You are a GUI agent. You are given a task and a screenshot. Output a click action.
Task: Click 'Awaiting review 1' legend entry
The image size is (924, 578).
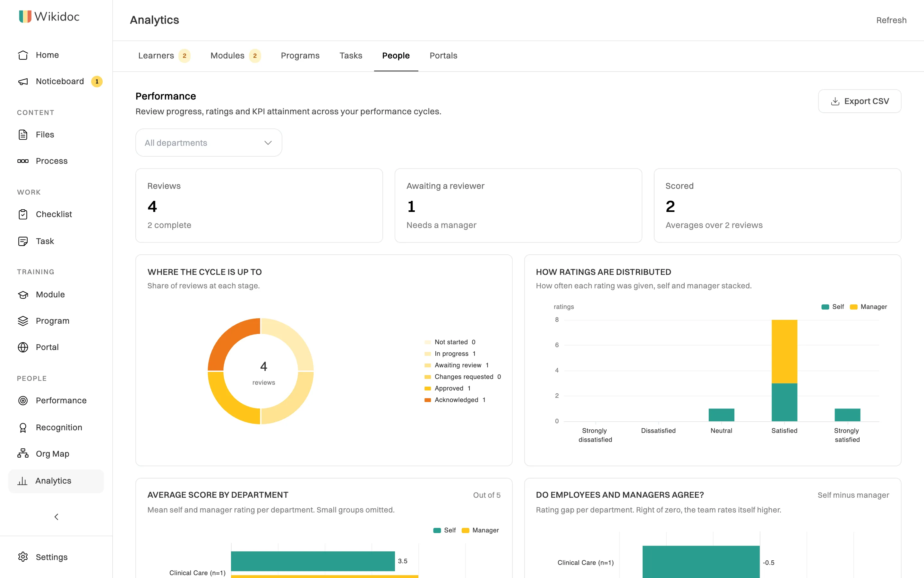[457, 365]
